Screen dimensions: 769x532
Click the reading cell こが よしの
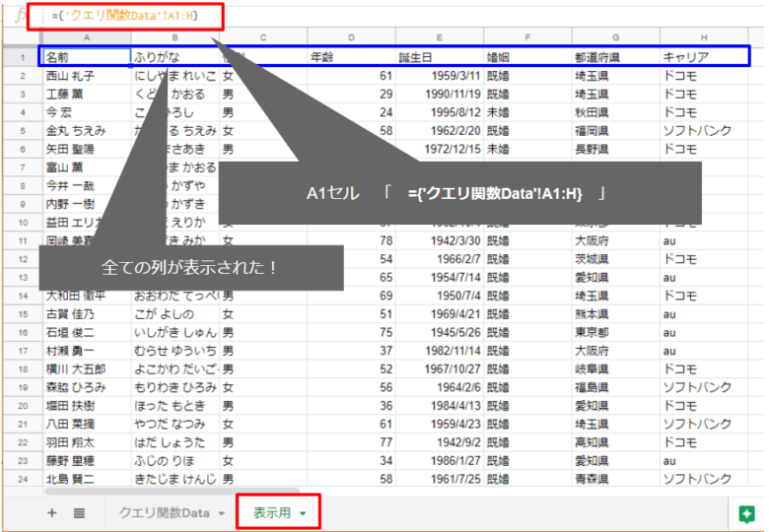click(175, 314)
